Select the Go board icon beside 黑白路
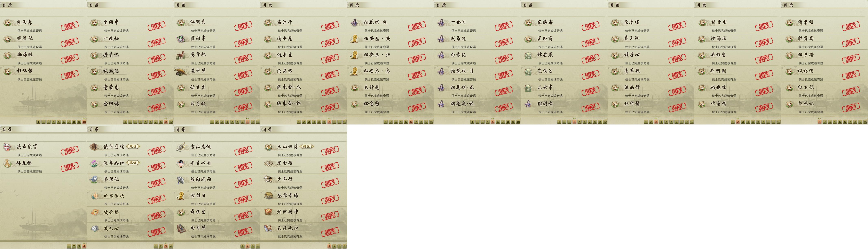 pos(268,163)
